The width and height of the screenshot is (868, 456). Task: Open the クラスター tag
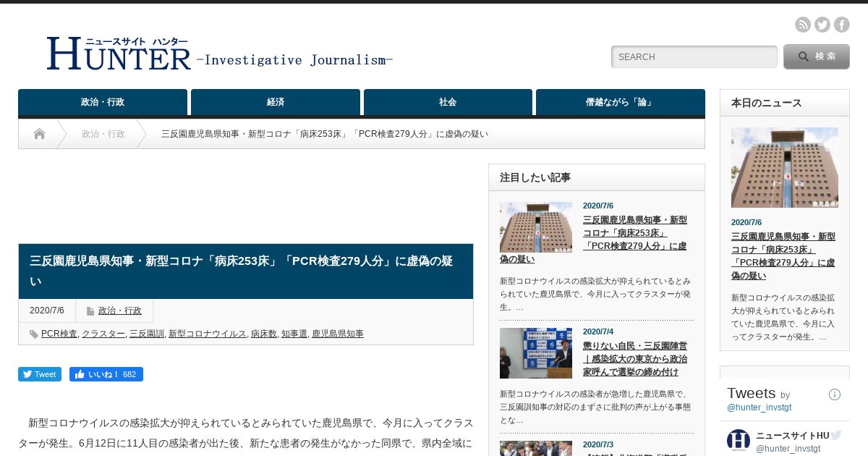point(103,334)
